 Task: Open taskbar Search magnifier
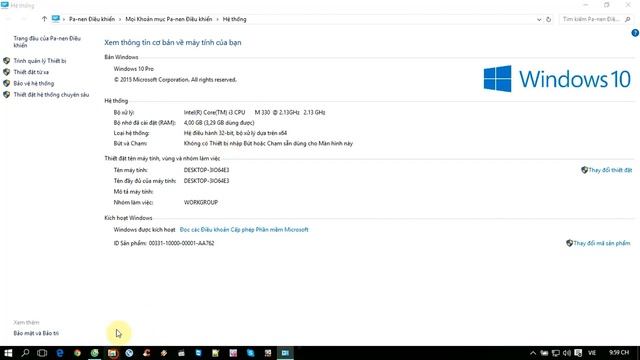pyautogui.click(x=25, y=353)
